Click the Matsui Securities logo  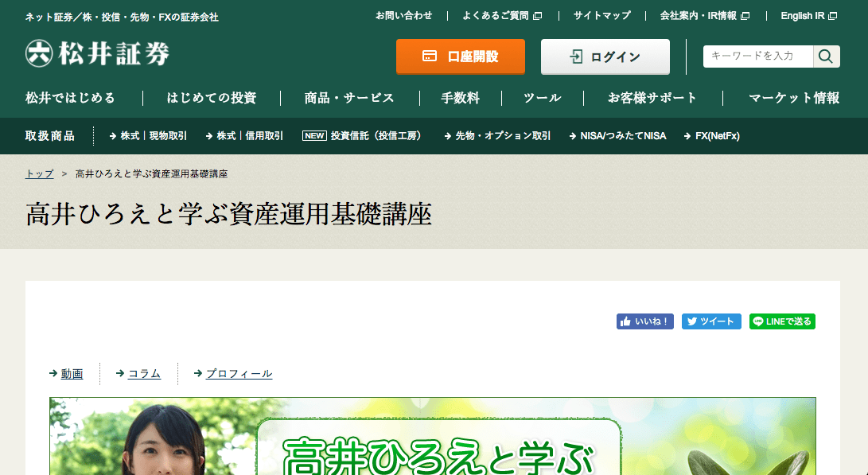[x=97, y=54]
